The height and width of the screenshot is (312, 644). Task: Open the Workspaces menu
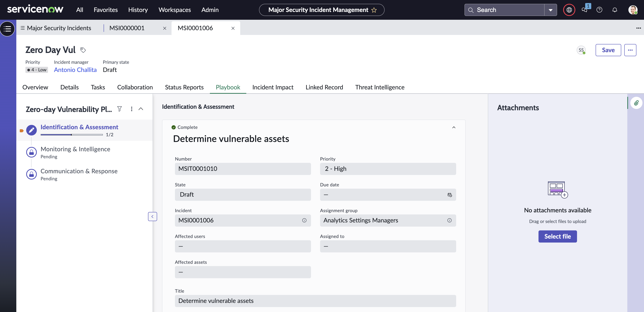coord(175,10)
